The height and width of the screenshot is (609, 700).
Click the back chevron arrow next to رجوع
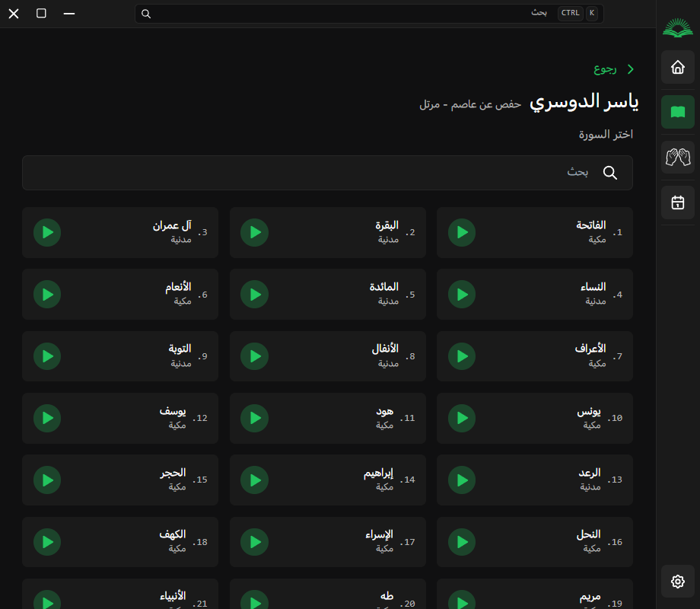[x=630, y=69]
